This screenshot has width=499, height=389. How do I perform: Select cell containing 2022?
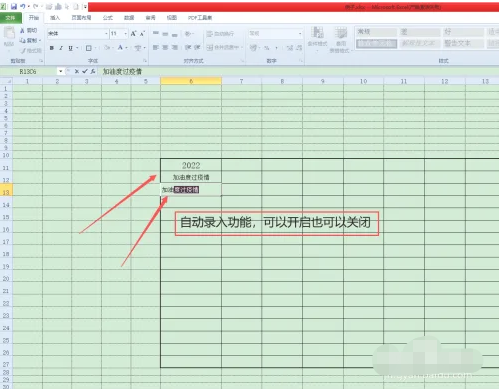point(191,165)
